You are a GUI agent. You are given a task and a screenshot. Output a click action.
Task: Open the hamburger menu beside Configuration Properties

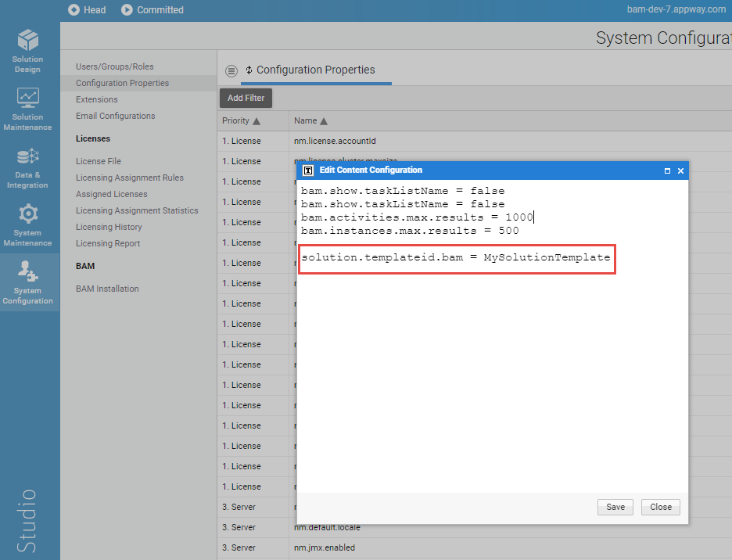231,71
